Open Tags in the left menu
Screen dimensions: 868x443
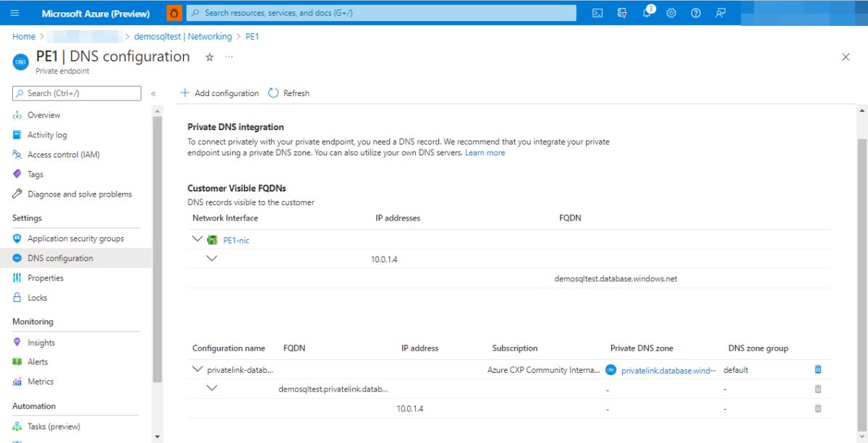[35, 174]
